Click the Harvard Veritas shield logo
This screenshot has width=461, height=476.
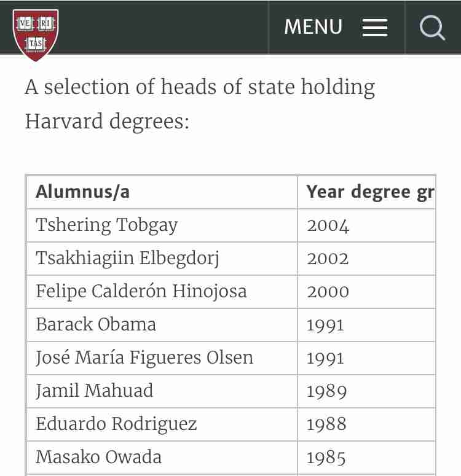pos(36,34)
